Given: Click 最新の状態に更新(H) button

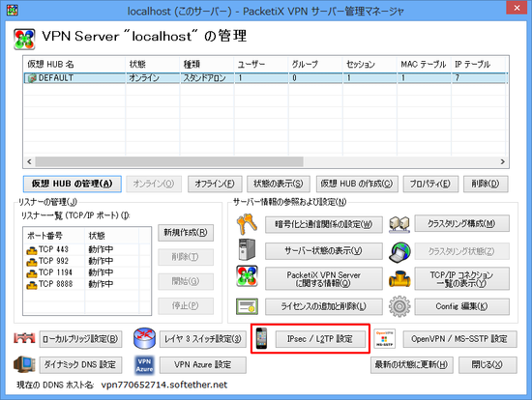Looking at the screenshot, I should (411, 365).
